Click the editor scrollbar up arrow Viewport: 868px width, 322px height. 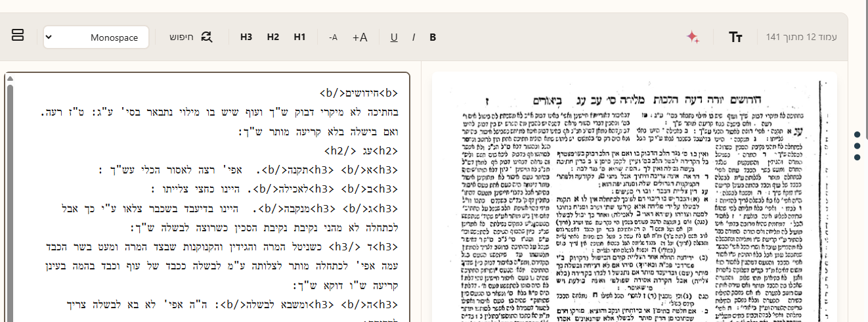pos(9,79)
